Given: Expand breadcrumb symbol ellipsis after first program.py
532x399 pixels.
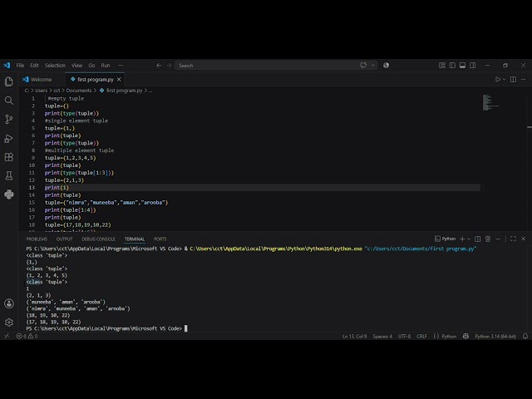Looking at the screenshot, I should click(150, 91).
